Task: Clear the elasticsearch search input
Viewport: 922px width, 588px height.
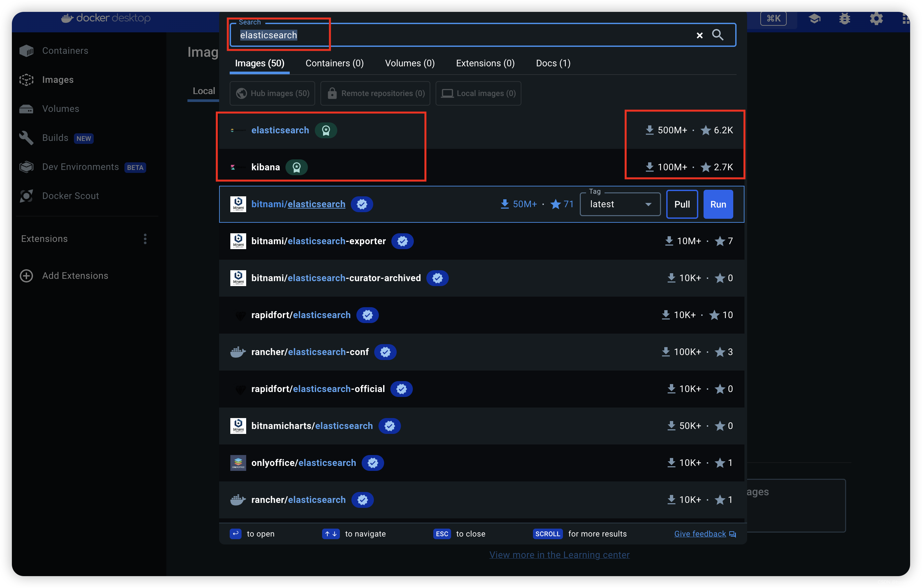Action: pyautogui.click(x=700, y=35)
